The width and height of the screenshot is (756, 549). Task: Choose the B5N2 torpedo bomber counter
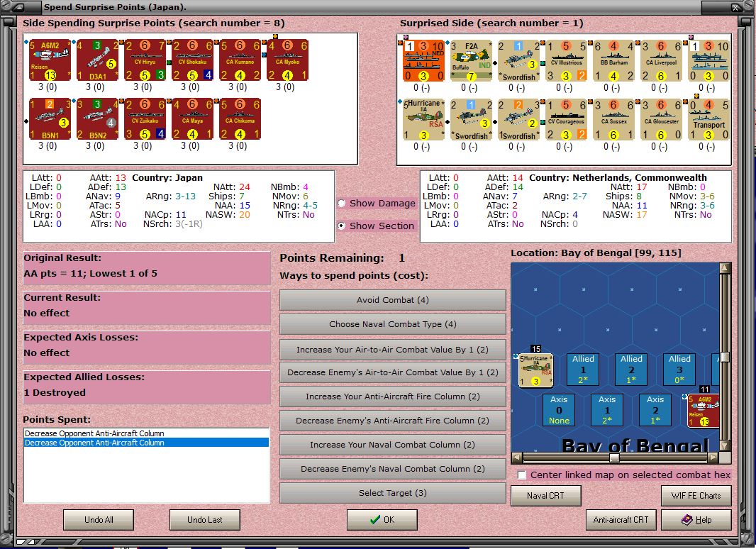point(97,118)
